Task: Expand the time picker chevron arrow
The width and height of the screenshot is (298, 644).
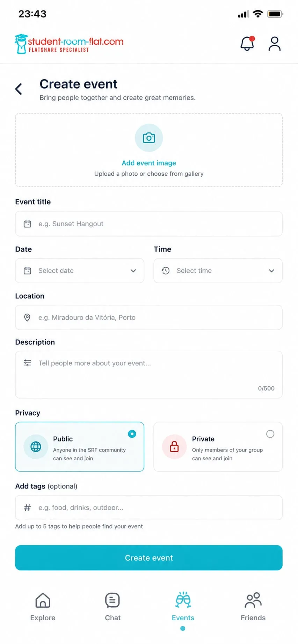Action: click(x=271, y=271)
